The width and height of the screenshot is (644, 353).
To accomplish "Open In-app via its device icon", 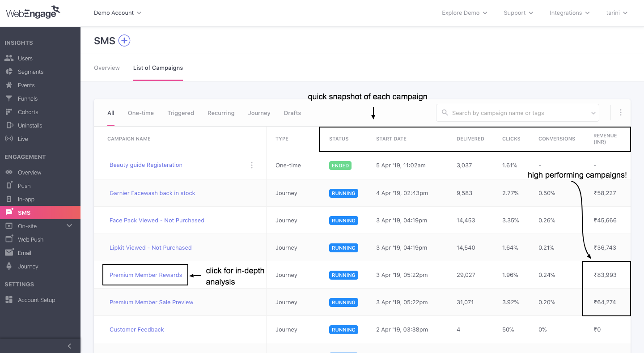I will pos(9,199).
